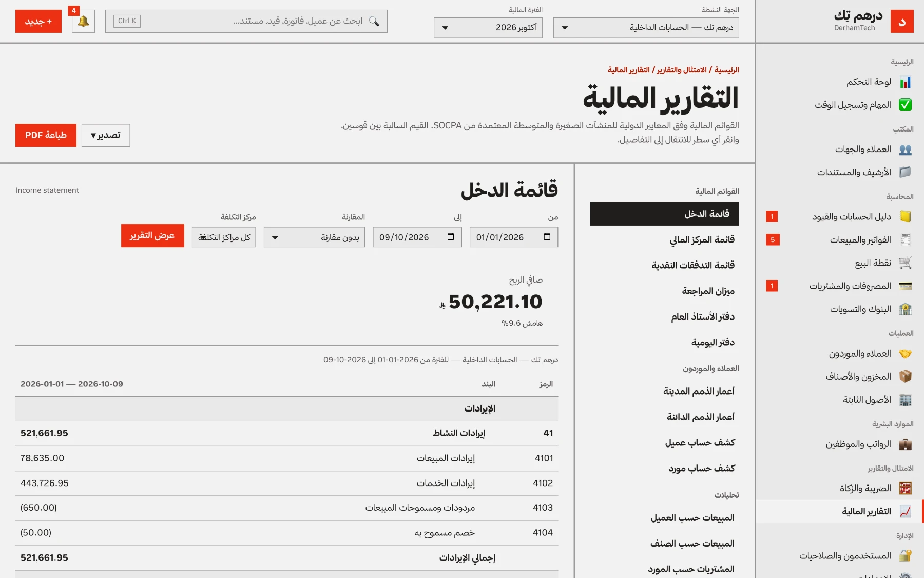Click the red DerhamTech logo square
Image resolution: width=924 pixels, height=578 pixels.
[x=902, y=22]
